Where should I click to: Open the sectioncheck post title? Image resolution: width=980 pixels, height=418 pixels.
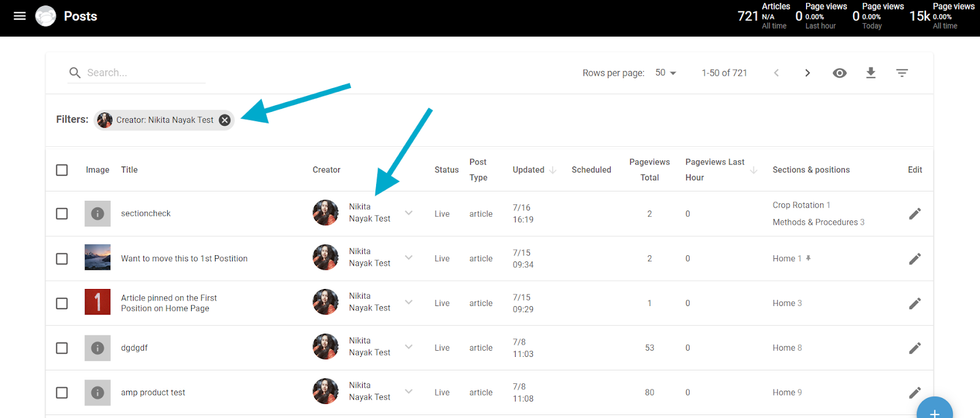(145, 214)
